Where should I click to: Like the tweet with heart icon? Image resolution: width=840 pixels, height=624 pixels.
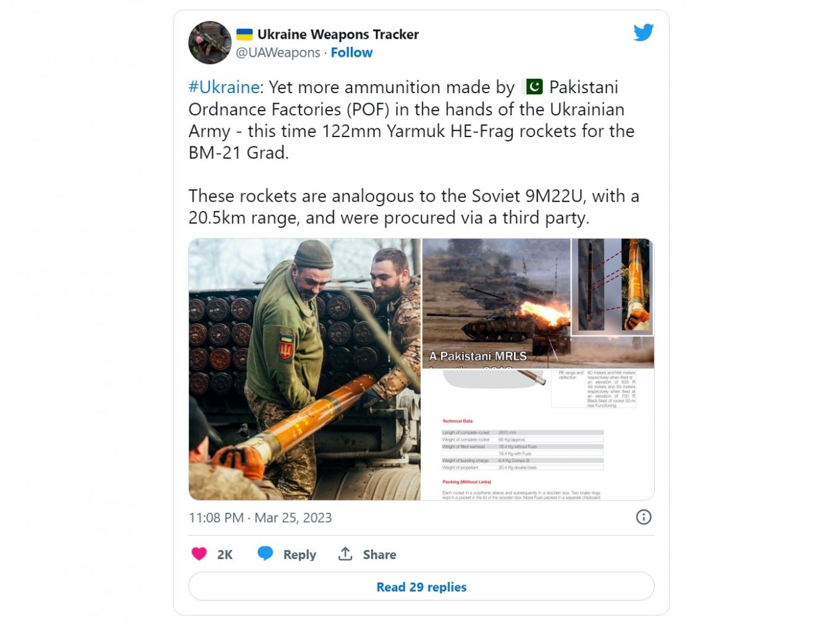(199, 554)
